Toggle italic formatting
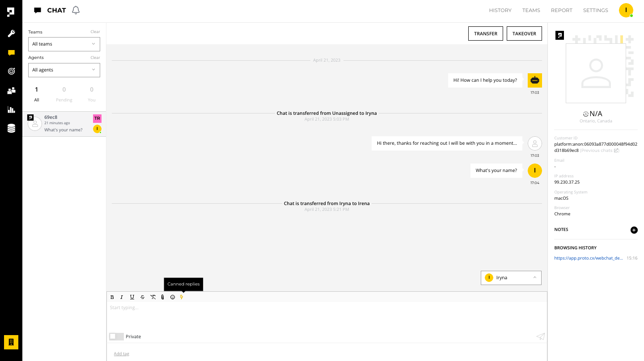This screenshot has width=644, height=361. pos(122,297)
